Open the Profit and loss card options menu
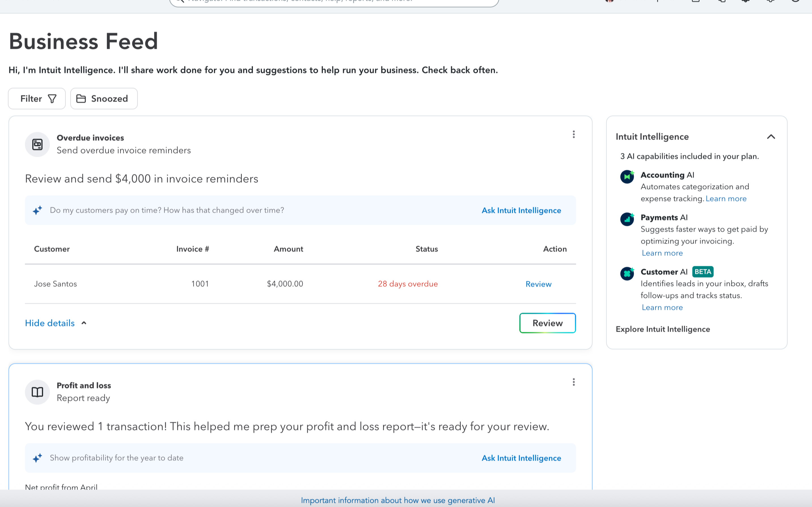This screenshot has width=812, height=507. [x=574, y=382]
